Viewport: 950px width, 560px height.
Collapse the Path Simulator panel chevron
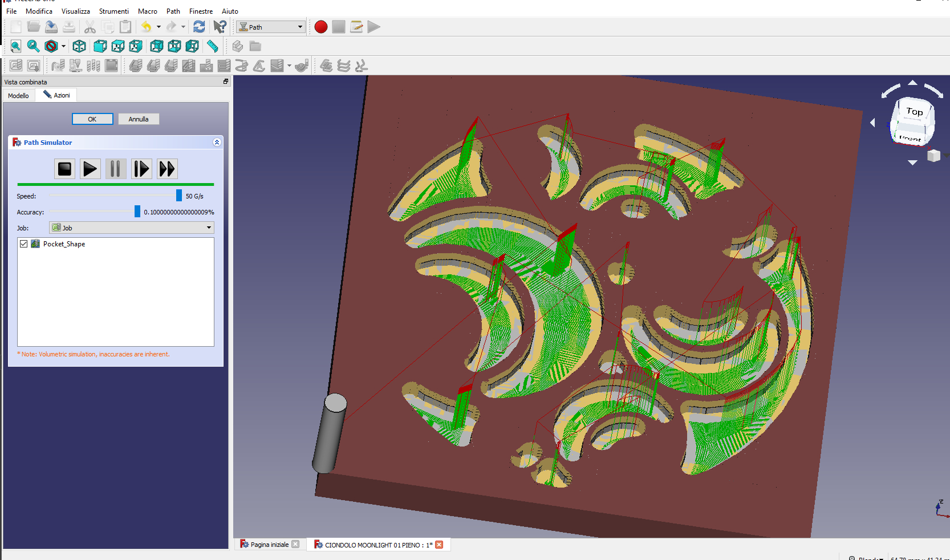pyautogui.click(x=217, y=142)
